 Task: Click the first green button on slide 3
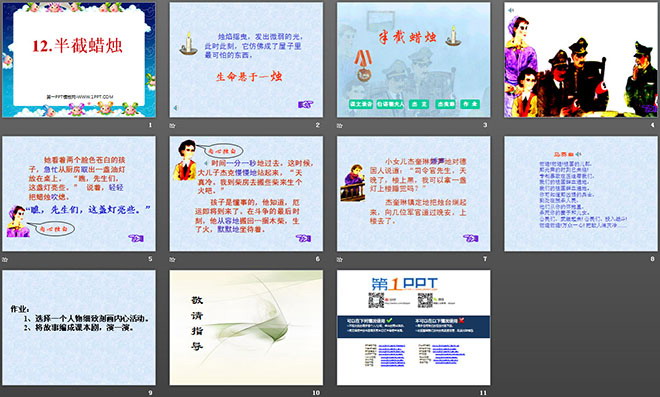[x=361, y=104]
